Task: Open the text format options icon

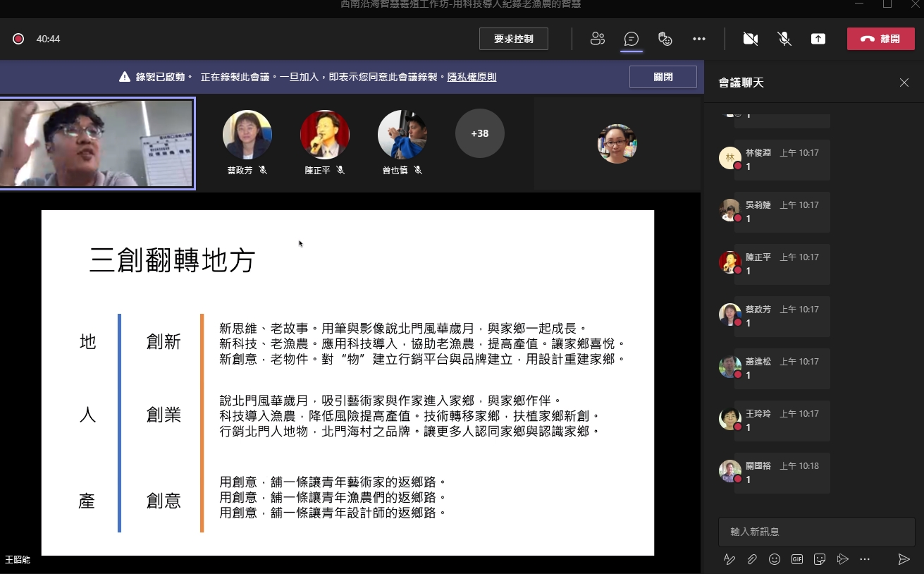Action: coord(729,559)
